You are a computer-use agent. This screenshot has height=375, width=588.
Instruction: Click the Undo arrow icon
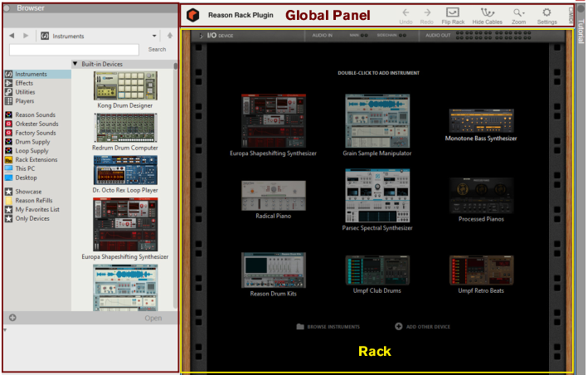pyautogui.click(x=406, y=12)
